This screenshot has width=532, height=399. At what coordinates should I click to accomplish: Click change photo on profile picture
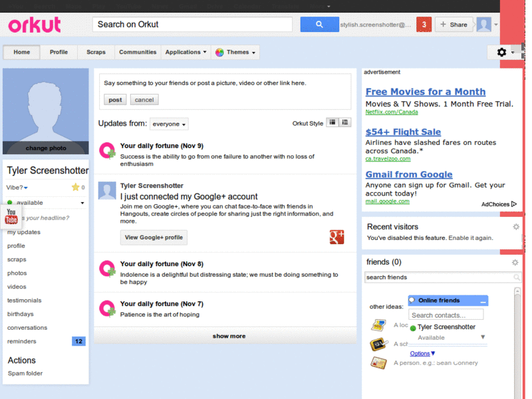(x=46, y=148)
